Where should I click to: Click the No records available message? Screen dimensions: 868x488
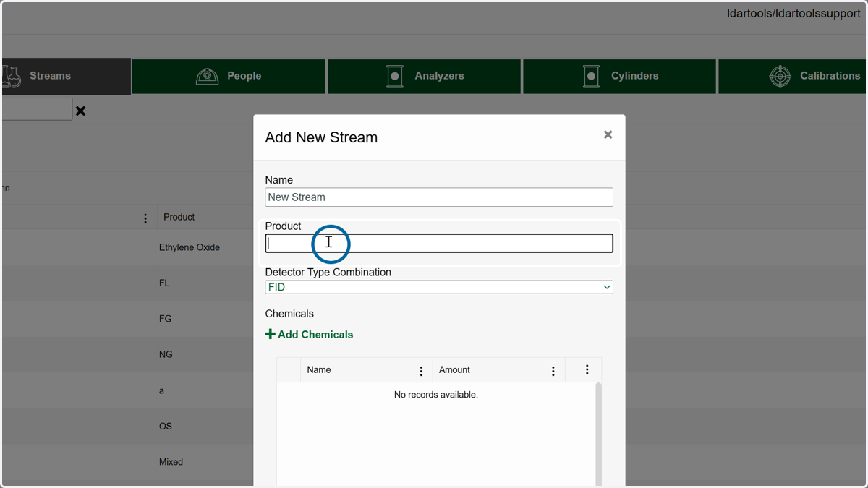pos(436,395)
